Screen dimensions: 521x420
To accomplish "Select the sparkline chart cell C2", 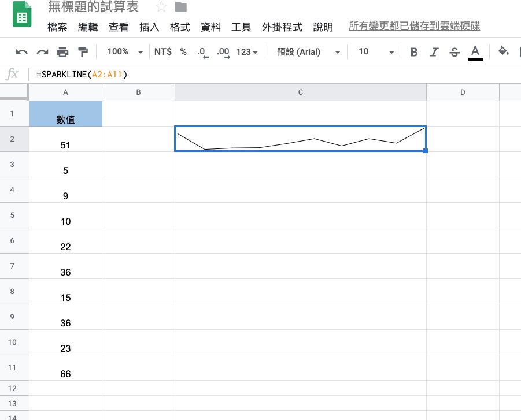I will [300, 139].
